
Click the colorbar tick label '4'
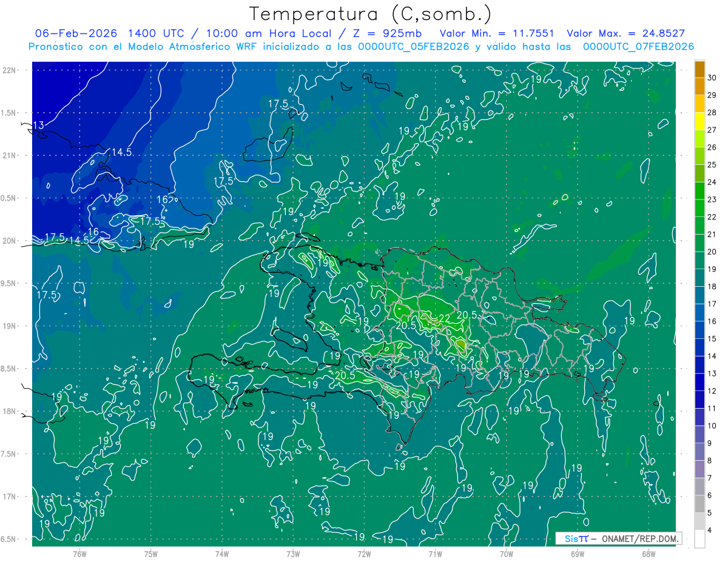click(710, 531)
